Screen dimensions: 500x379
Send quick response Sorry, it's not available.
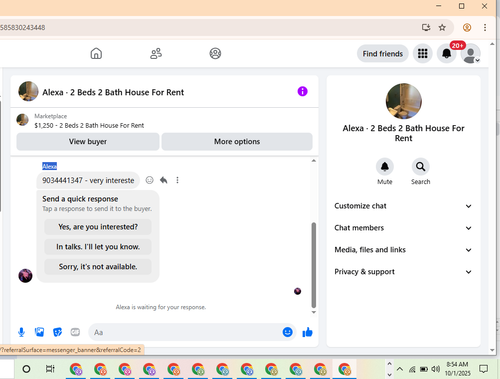pyautogui.click(x=98, y=267)
